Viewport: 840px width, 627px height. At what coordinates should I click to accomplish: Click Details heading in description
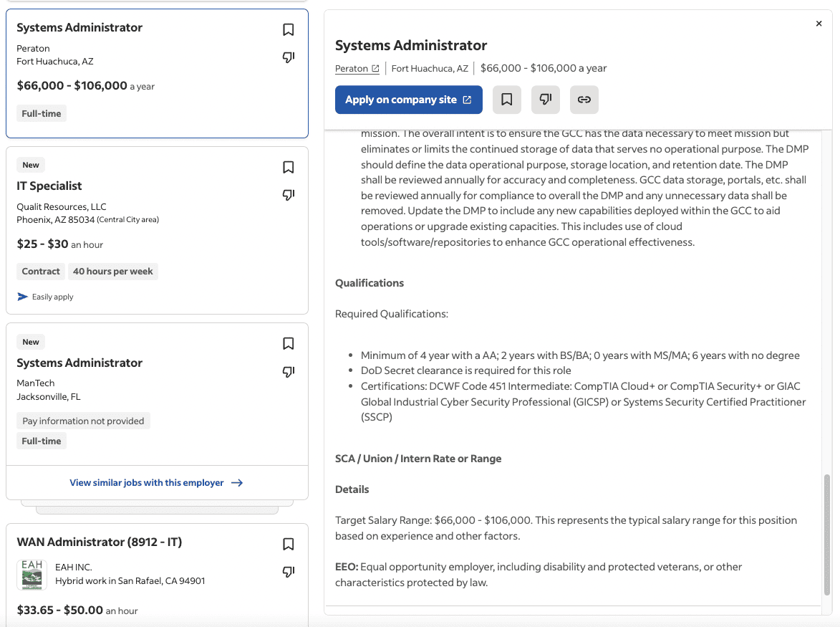[352, 489]
